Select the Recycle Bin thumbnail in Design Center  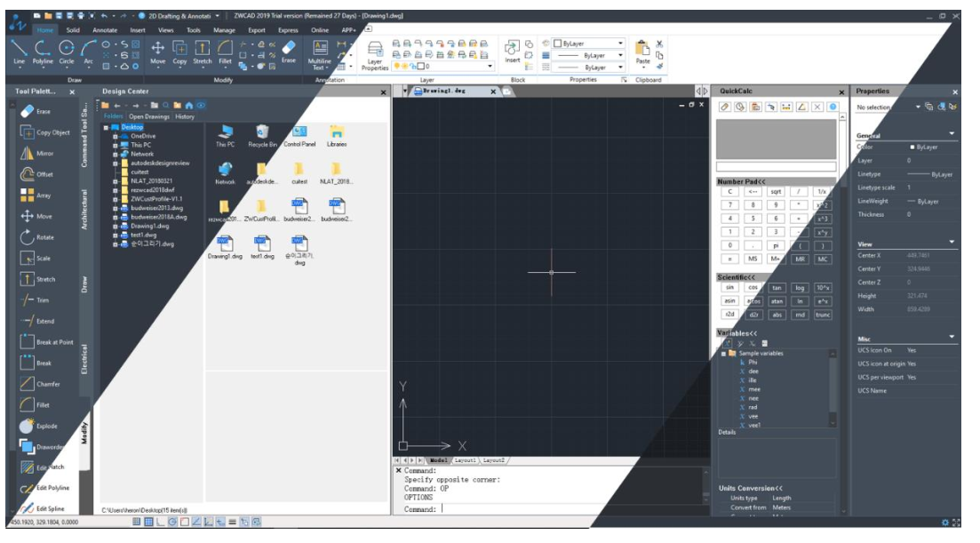[x=262, y=136]
